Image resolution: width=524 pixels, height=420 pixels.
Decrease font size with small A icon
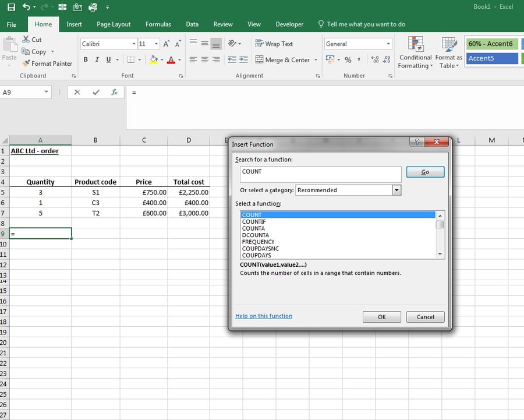178,44
